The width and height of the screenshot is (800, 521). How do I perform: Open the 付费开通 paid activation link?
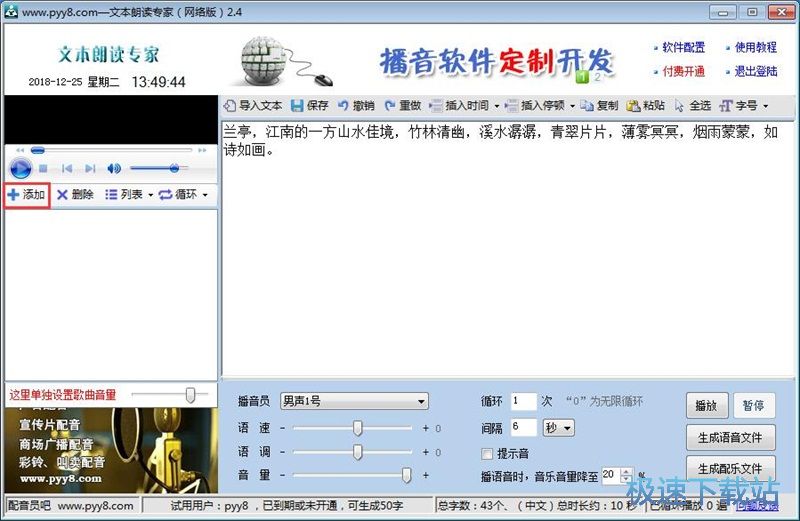pos(683,71)
